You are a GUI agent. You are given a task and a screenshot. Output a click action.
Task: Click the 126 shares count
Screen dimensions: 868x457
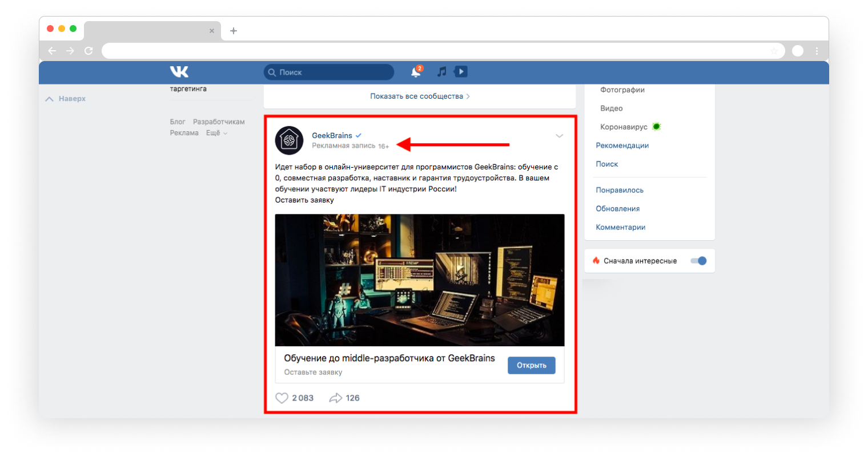pyautogui.click(x=352, y=398)
